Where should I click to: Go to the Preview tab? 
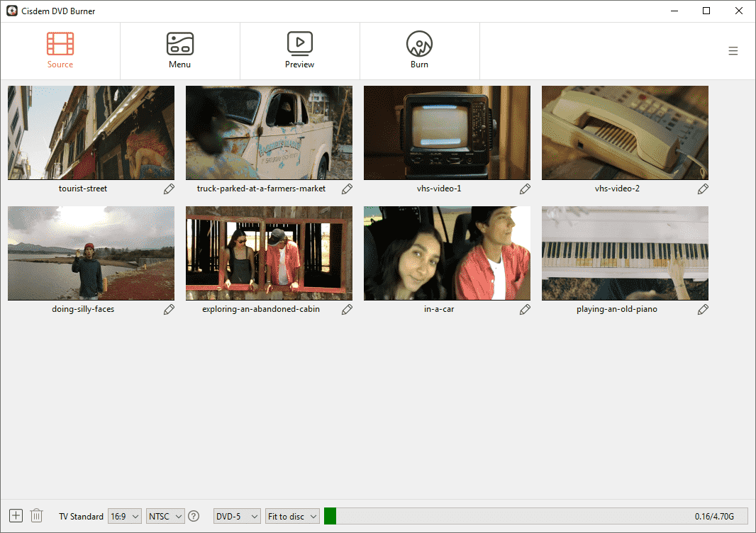coord(299,51)
